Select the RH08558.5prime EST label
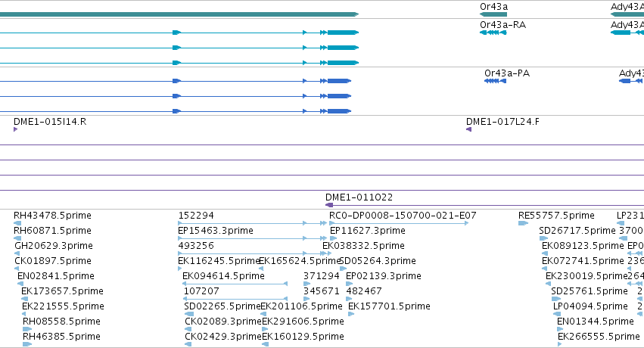The width and height of the screenshot is (644, 348). click(61, 322)
